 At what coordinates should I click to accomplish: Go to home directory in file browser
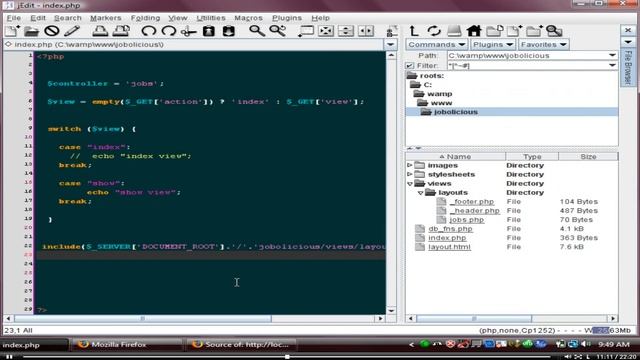click(474, 31)
